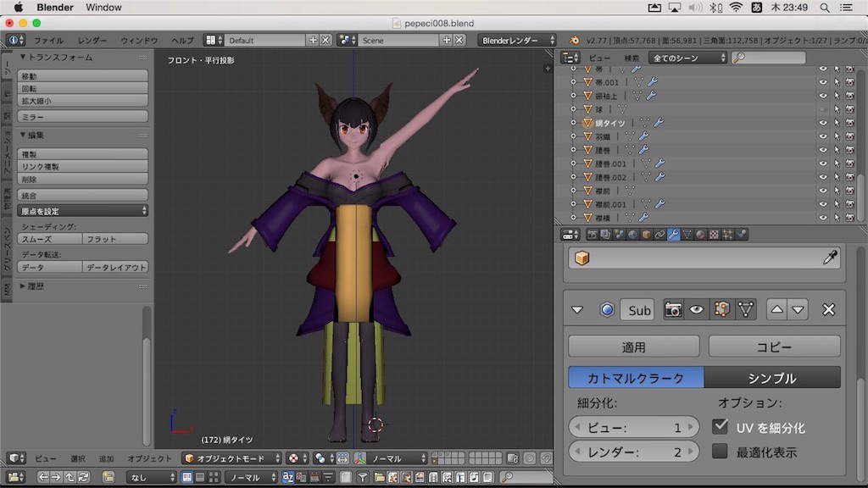868x488 pixels.
Task: Open the 3D view オブジェクト menu
Action: [x=149, y=458]
